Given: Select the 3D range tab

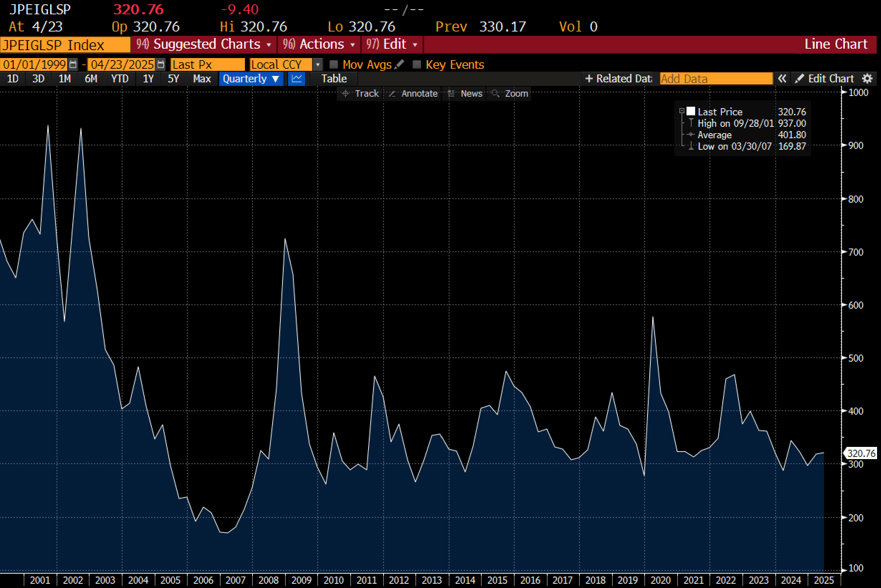Looking at the screenshot, I should pos(38,79).
